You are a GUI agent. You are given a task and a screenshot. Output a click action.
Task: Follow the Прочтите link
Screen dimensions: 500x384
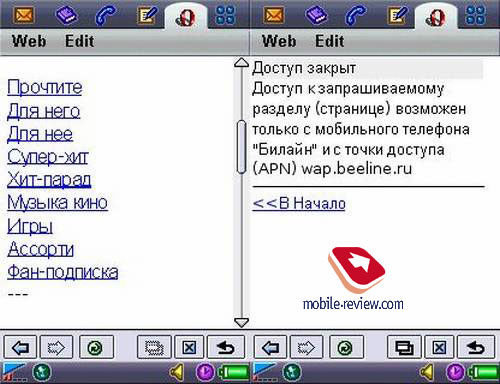(x=45, y=88)
